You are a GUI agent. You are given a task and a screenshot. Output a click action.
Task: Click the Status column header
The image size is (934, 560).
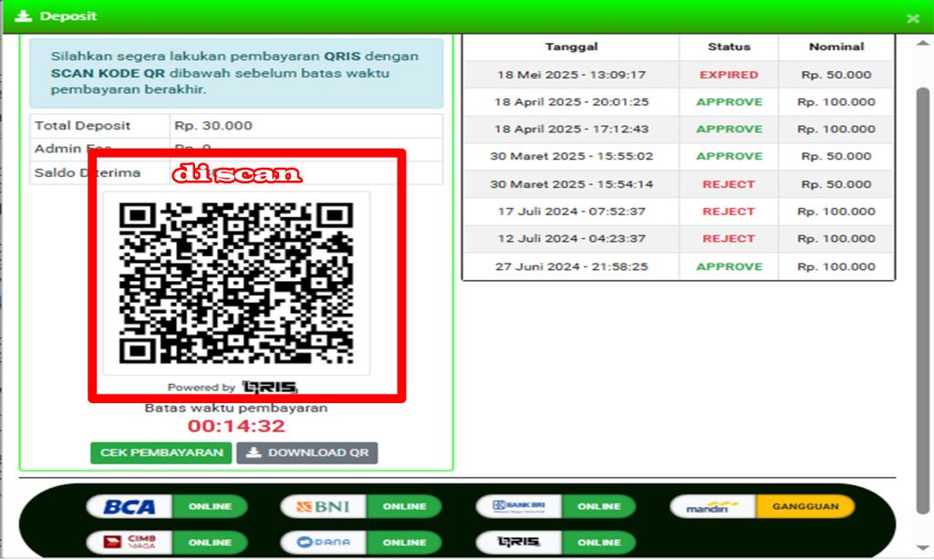729,47
